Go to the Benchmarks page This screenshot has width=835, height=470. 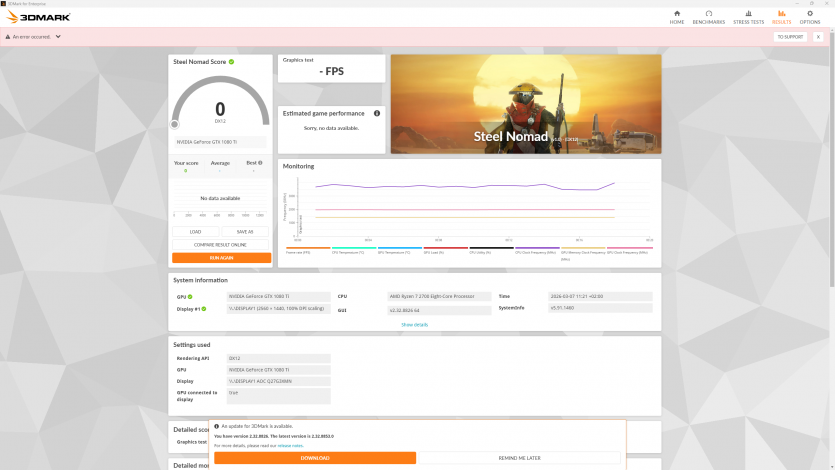pyautogui.click(x=708, y=16)
